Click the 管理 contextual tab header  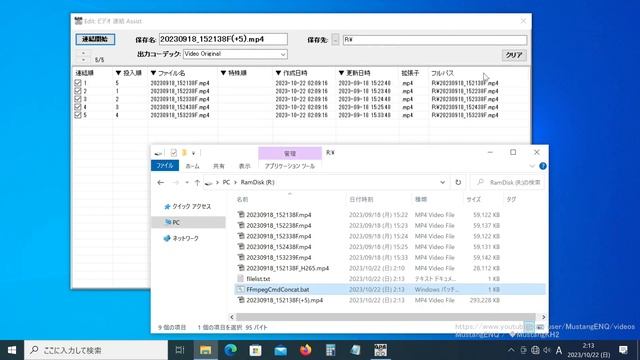coord(290,153)
